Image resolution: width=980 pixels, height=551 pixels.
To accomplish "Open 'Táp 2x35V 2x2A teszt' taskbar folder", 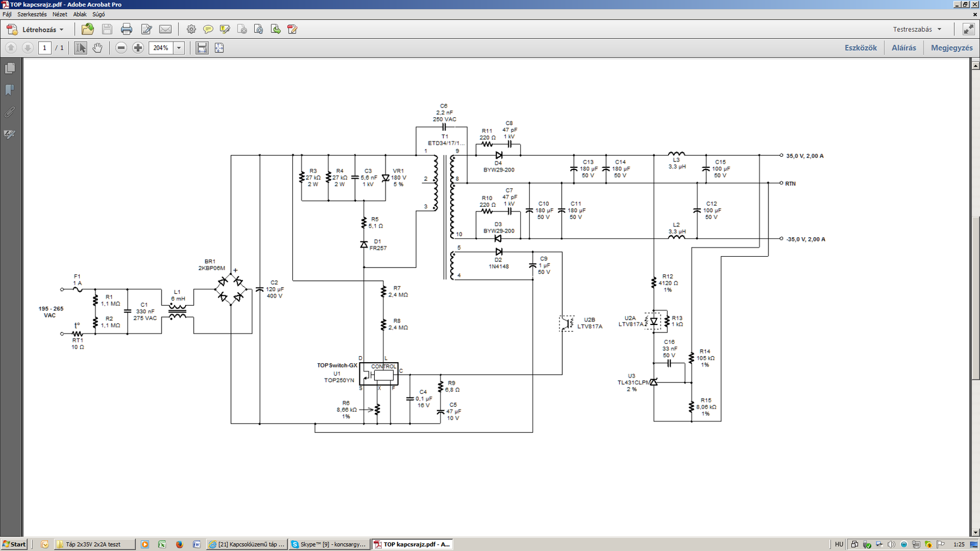I will [x=94, y=545].
